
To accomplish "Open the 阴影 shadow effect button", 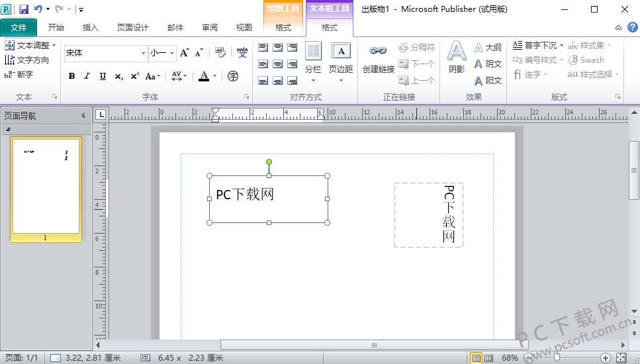I will click(456, 57).
